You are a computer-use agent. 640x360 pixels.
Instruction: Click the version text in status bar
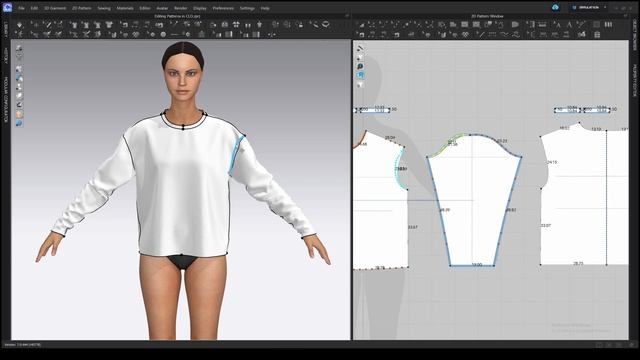(x=23, y=345)
